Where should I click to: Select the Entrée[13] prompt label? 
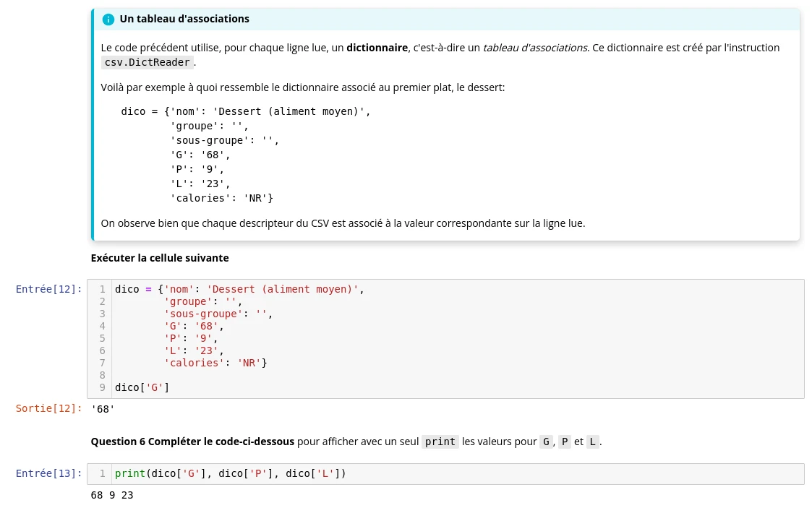click(x=48, y=473)
